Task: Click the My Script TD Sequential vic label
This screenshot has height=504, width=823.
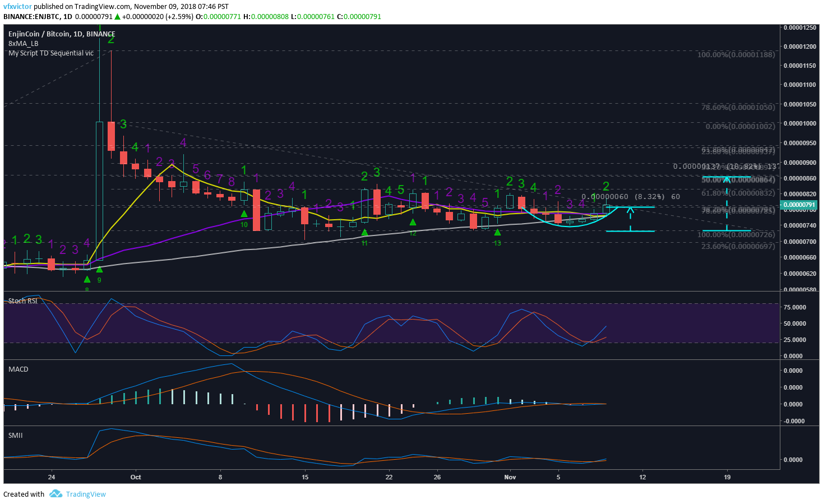Action: pos(51,53)
